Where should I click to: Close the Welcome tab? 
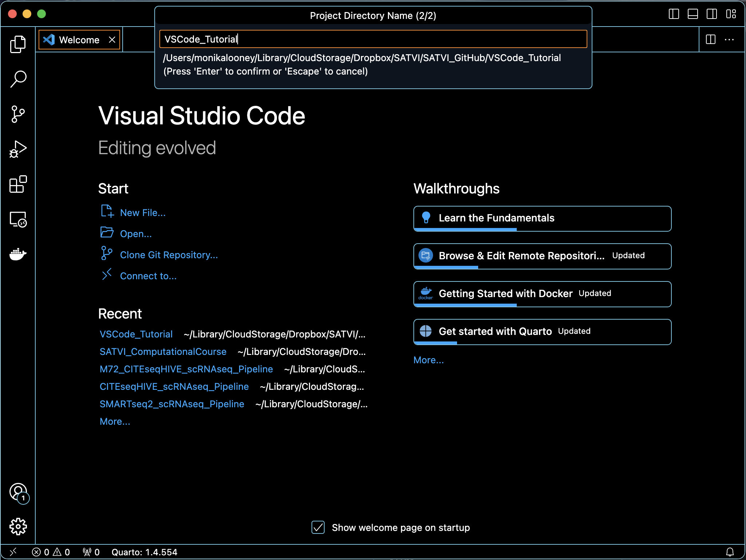[x=112, y=40]
